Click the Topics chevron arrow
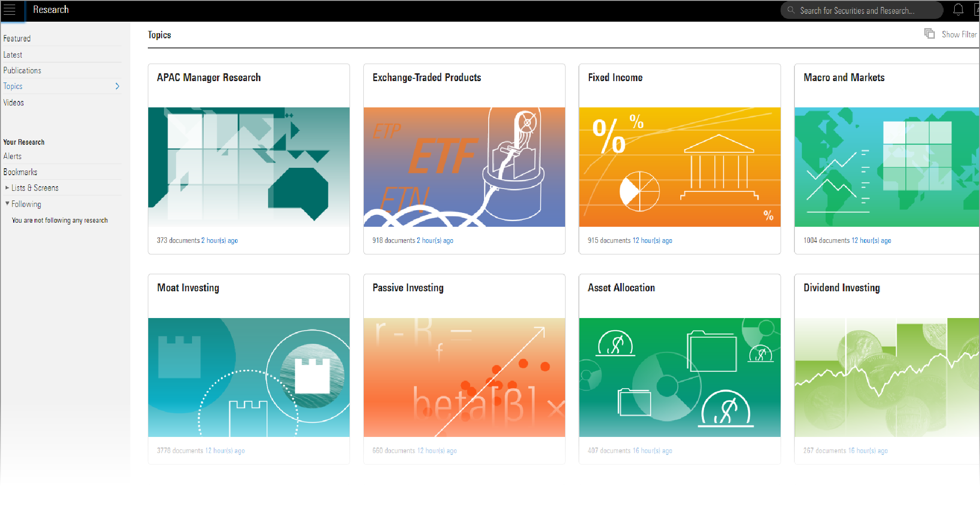This screenshot has height=507, width=980. (x=117, y=86)
